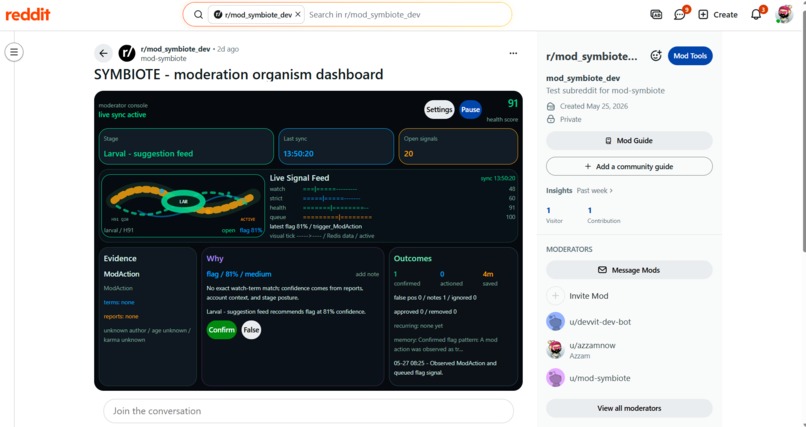This screenshot has width=806, height=427.
Task: Select the Last sync 13:50:20 card
Action: [336, 146]
